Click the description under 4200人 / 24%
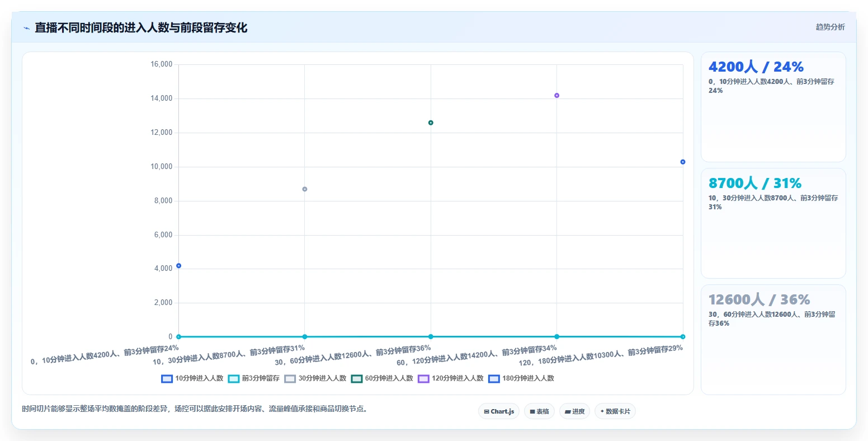Viewport: 868px width, 441px height. (x=772, y=86)
